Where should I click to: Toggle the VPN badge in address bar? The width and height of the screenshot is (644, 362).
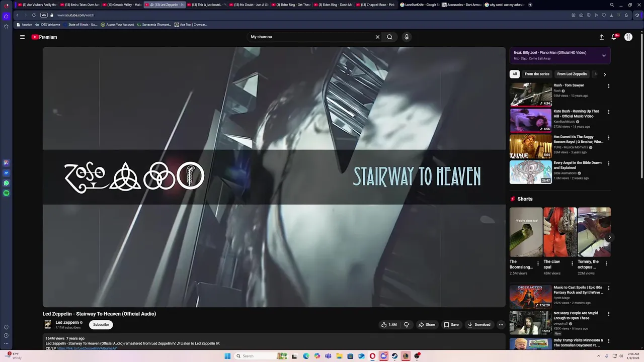pyautogui.click(x=44, y=15)
